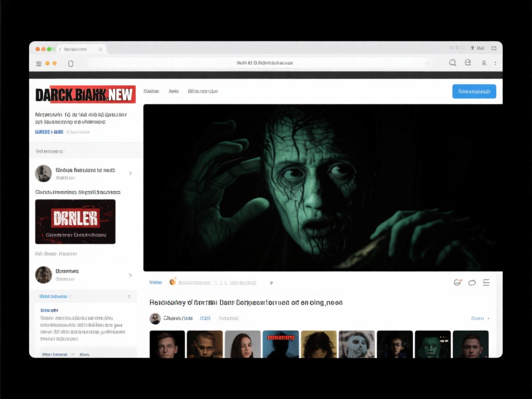The image size is (532, 399).
Task: Click the hamburger list icon below the video
Action: point(486,283)
